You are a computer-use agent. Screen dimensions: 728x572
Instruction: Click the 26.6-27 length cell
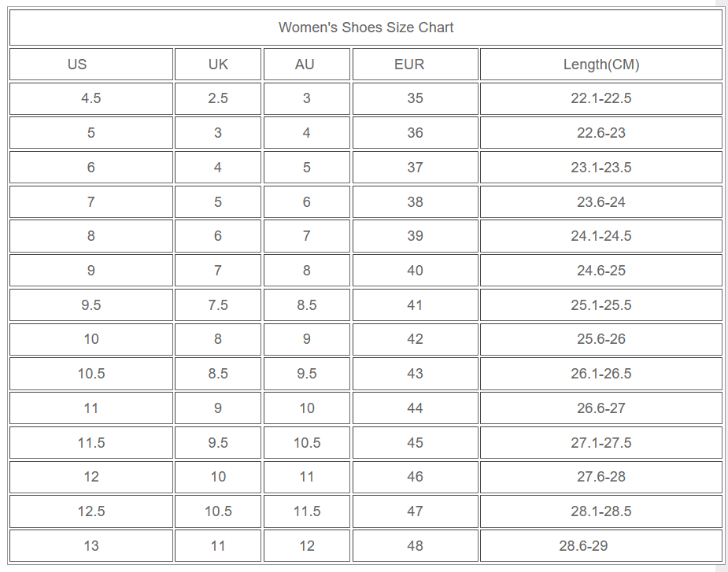(x=601, y=408)
